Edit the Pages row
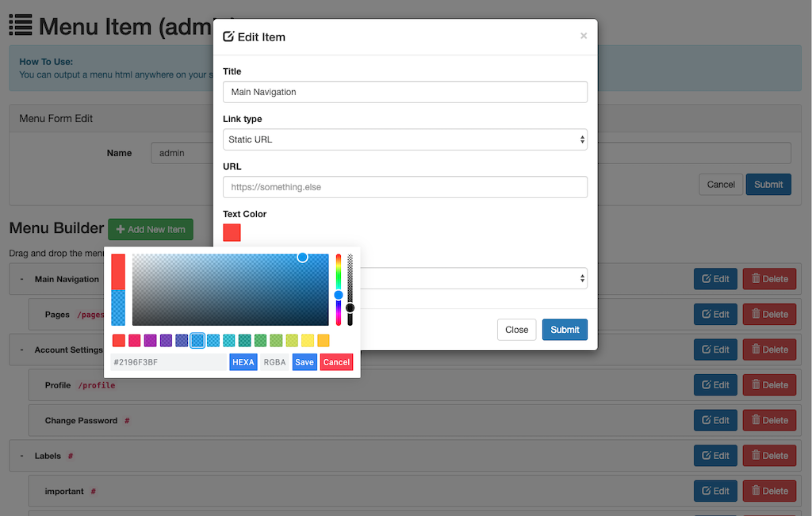 click(x=715, y=314)
